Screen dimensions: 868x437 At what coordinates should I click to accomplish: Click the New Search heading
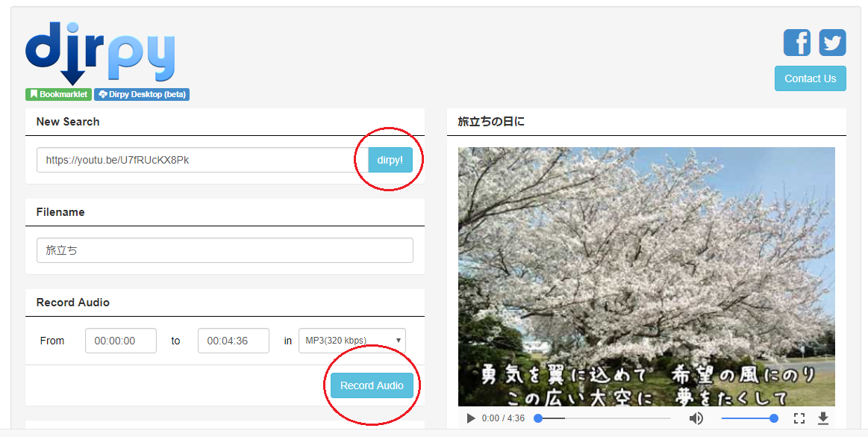68,121
